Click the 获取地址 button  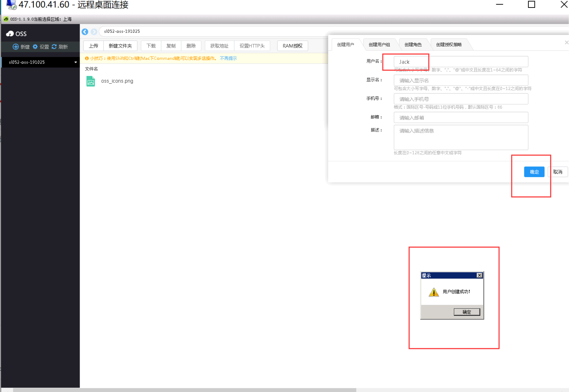pos(219,46)
